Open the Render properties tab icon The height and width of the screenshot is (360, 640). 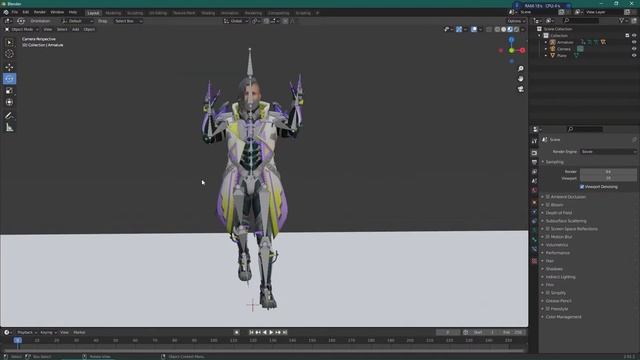pos(534,153)
